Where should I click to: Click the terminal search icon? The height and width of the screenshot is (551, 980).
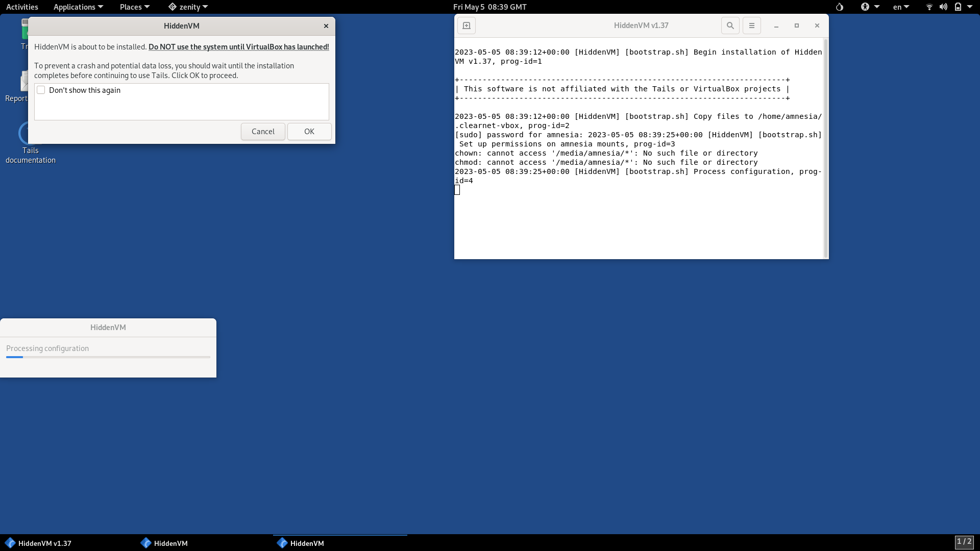[730, 26]
